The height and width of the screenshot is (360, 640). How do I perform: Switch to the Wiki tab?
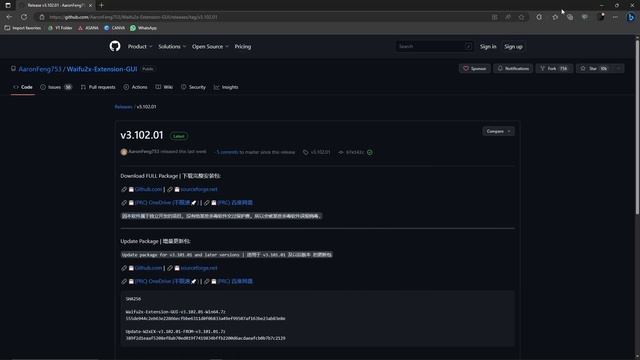(x=164, y=87)
